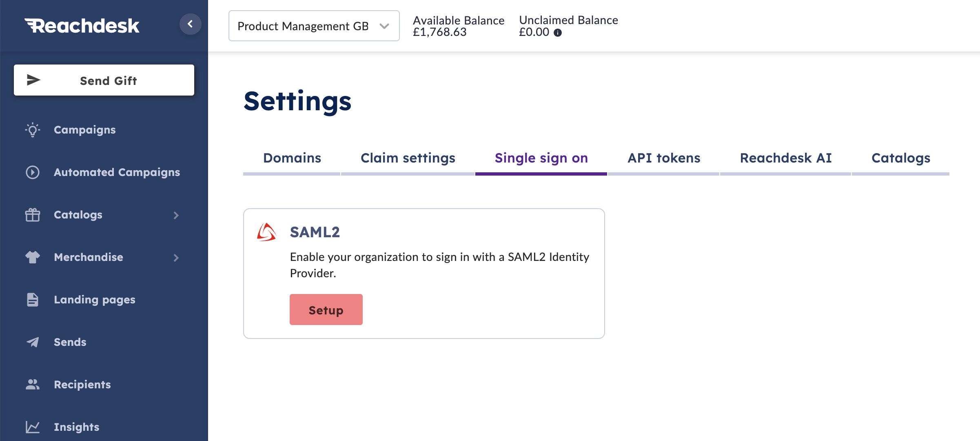Expand the Catalogs sidebar submenu chevron
The width and height of the screenshot is (980, 441).
176,215
